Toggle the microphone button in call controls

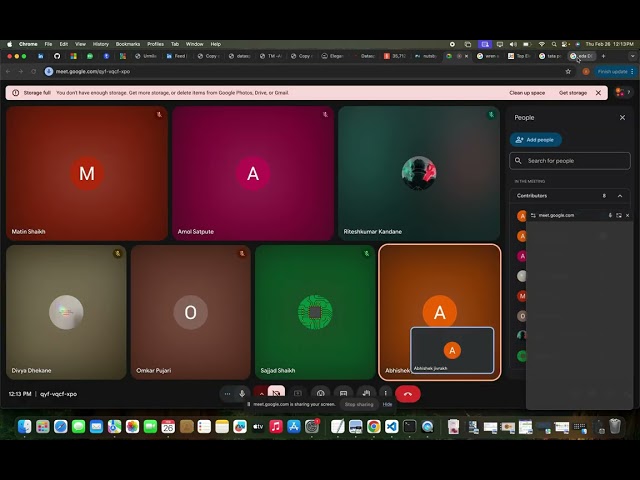[x=242, y=394]
